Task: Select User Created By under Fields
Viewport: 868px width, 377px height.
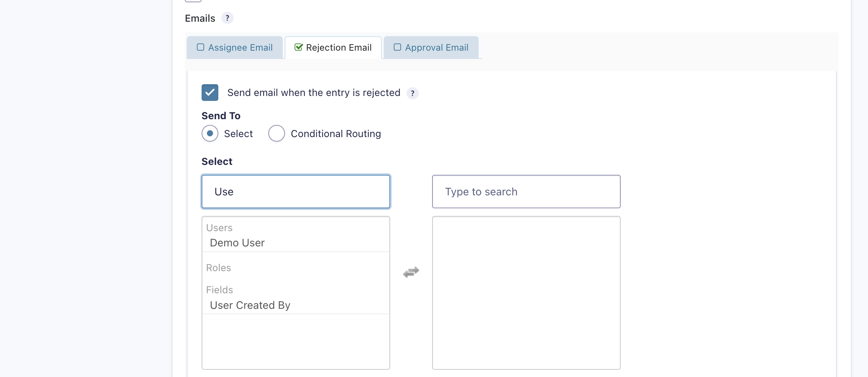Action: tap(250, 305)
